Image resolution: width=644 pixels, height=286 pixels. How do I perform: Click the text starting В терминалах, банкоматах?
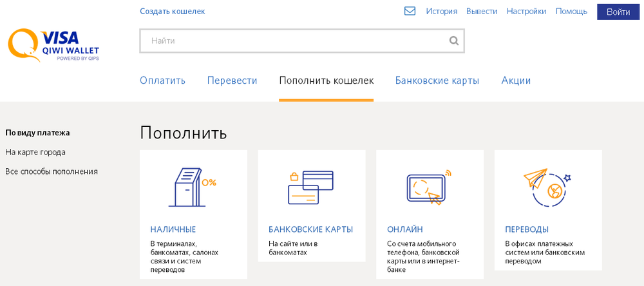tap(184, 257)
